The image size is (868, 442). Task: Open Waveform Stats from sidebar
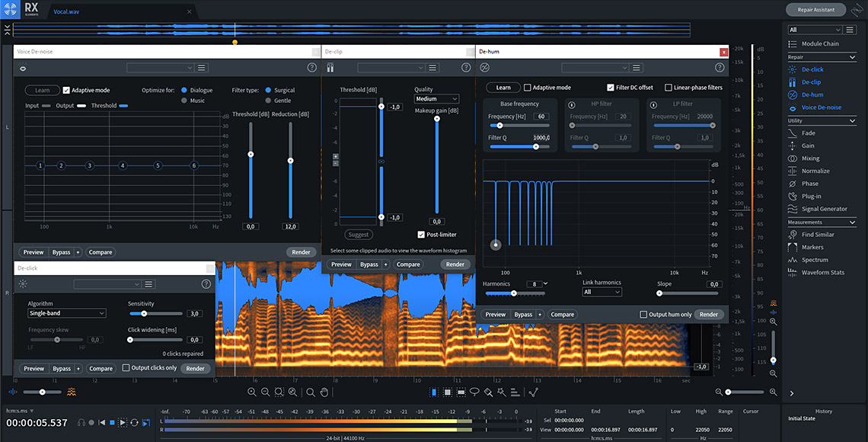click(822, 273)
